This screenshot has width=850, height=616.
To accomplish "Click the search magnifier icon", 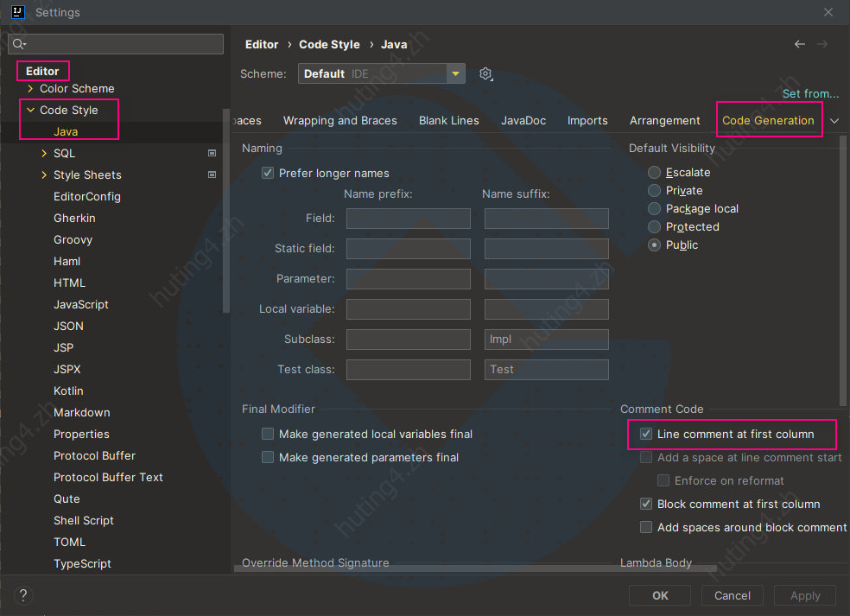I will (19, 44).
